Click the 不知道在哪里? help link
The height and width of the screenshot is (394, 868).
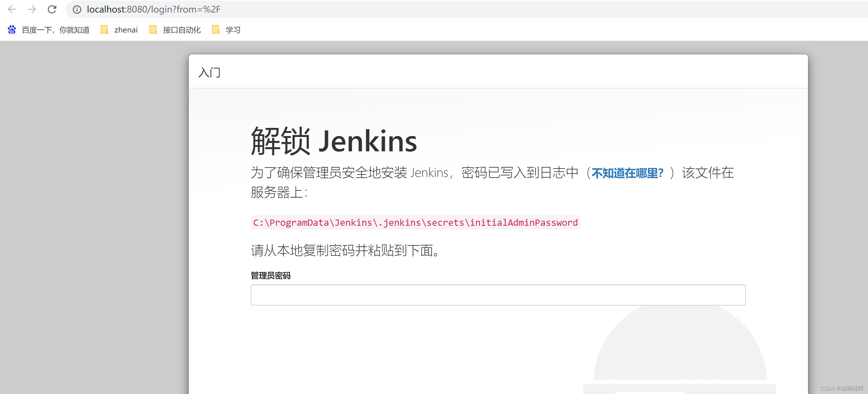[628, 173]
